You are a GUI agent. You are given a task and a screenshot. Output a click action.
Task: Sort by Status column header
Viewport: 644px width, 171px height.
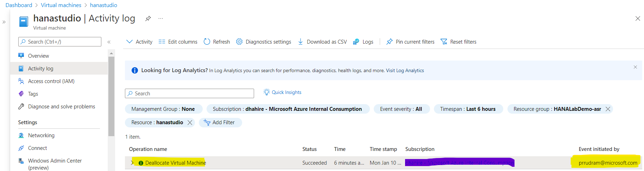coord(310,149)
